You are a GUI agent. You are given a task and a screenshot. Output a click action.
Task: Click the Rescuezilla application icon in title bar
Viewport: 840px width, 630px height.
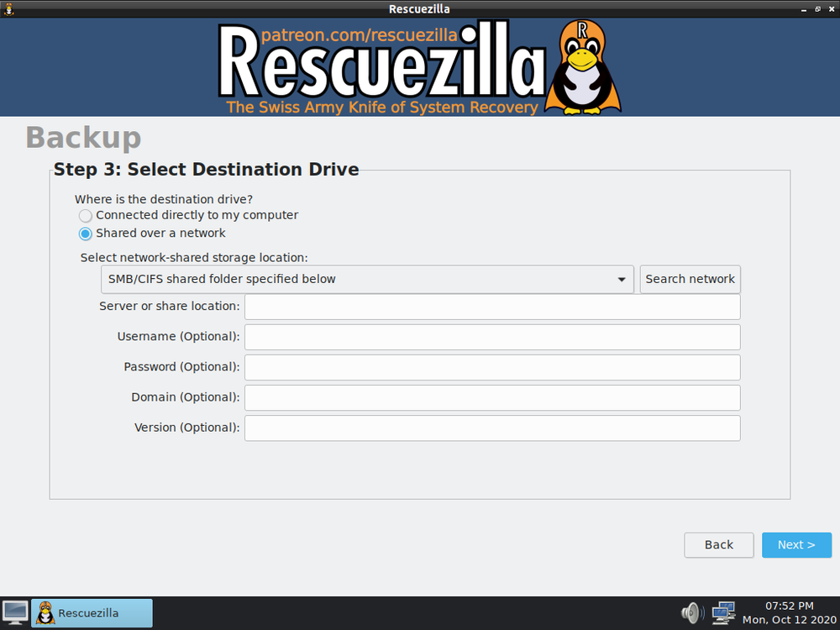pos(8,8)
